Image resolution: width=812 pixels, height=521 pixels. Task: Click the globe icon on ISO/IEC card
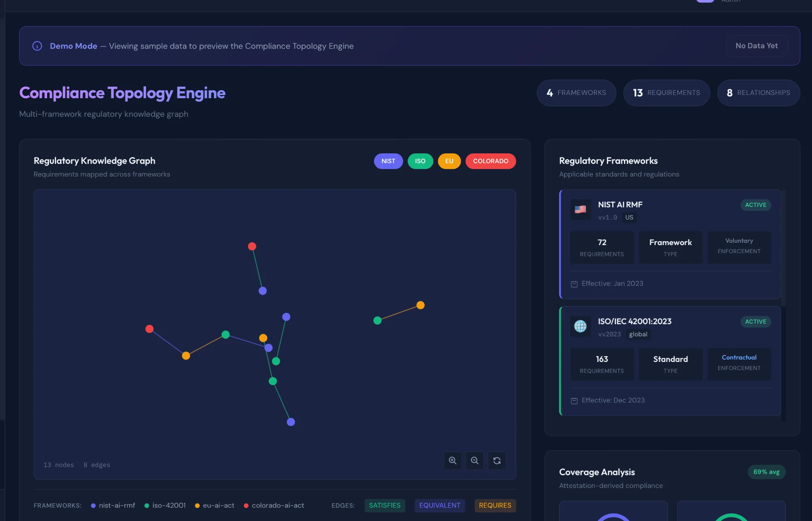click(580, 326)
